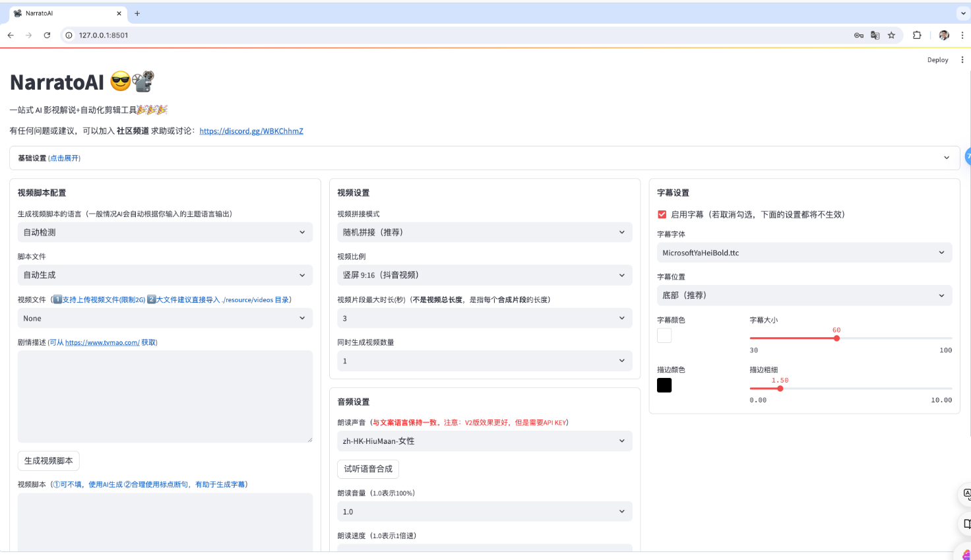Expand the 基础设置 section

(x=484, y=158)
